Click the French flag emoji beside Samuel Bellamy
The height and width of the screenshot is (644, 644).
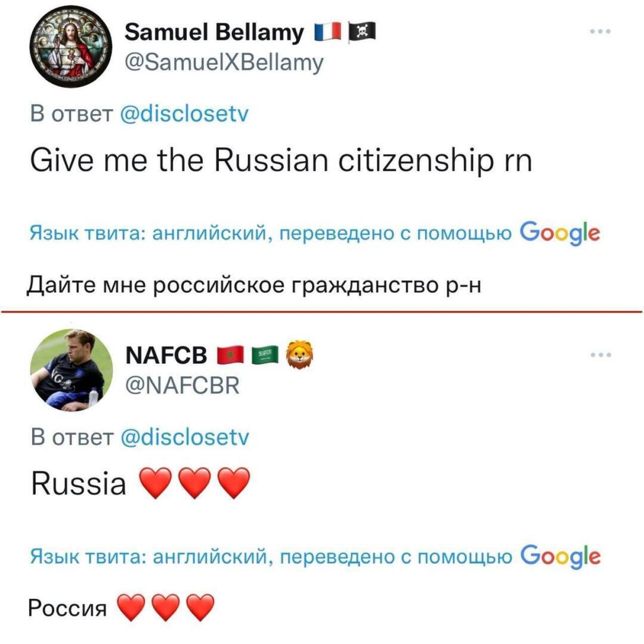tap(329, 32)
